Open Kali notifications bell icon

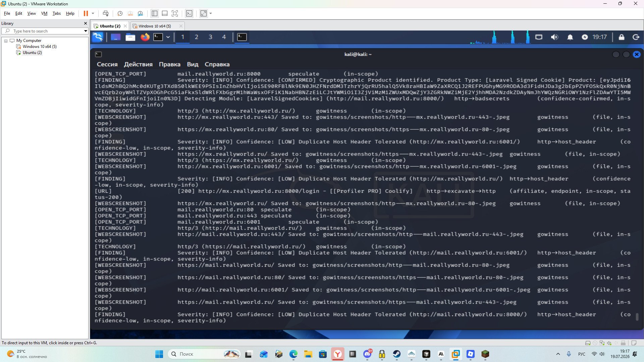tap(570, 37)
